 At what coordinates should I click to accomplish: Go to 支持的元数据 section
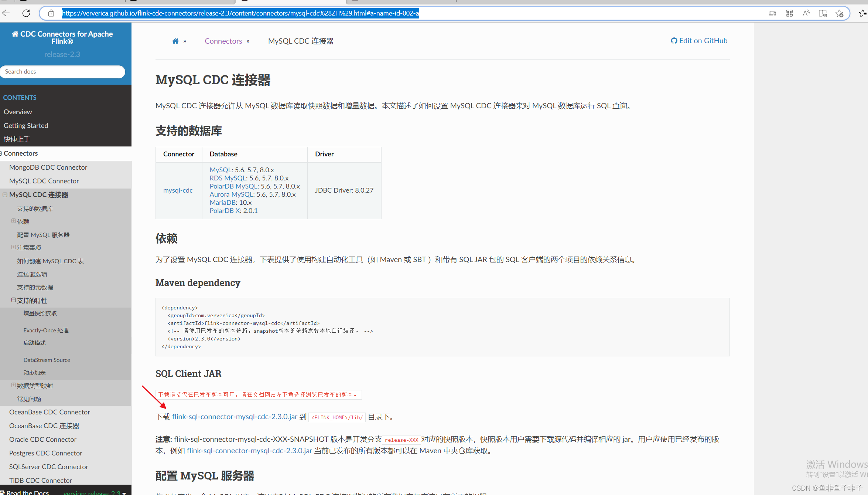coord(35,287)
